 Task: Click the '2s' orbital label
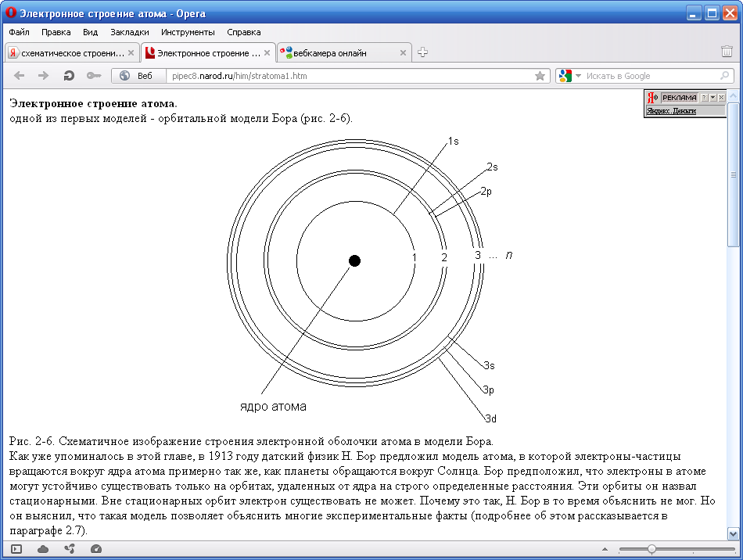(492, 167)
